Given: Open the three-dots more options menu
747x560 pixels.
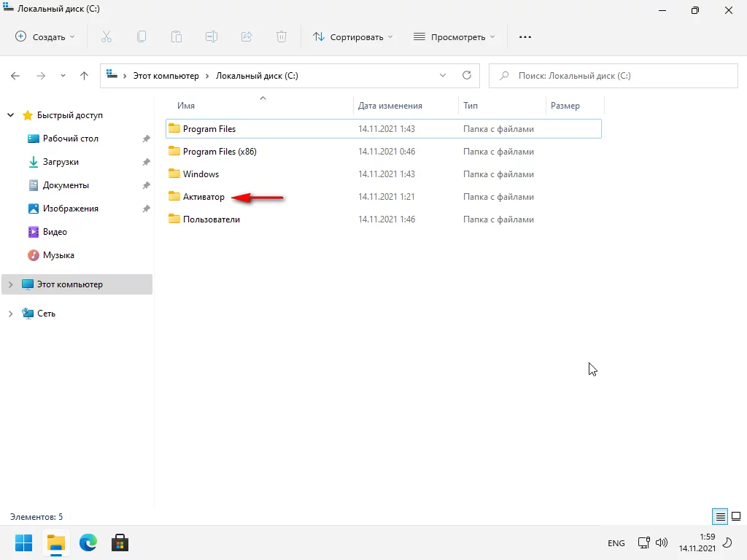Looking at the screenshot, I should (x=525, y=36).
